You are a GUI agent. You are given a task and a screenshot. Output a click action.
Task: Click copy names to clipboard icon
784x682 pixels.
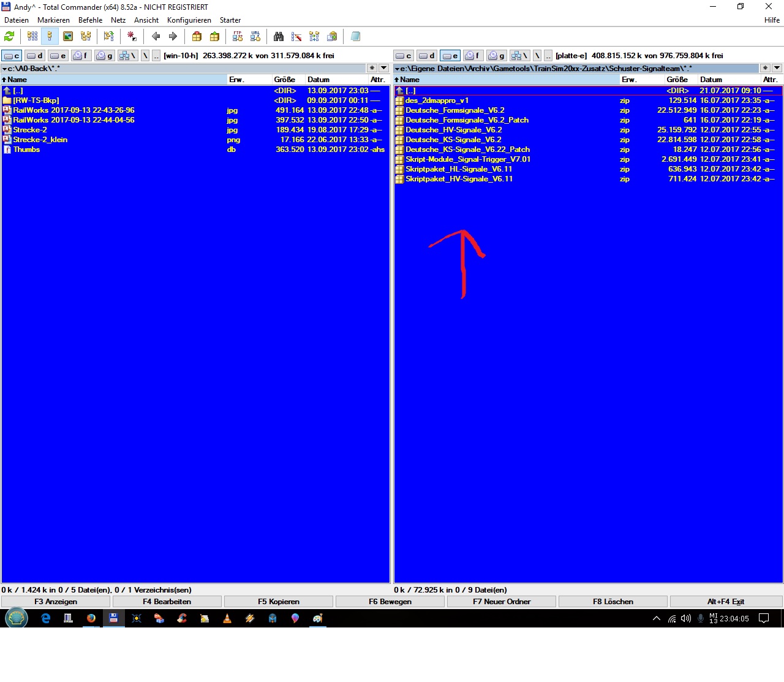pos(332,37)
